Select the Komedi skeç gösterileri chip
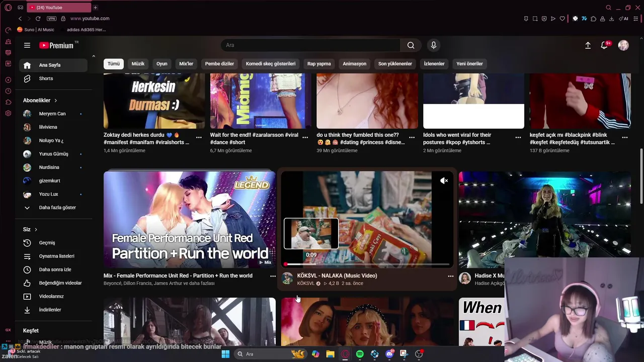 tap(271, 64)
